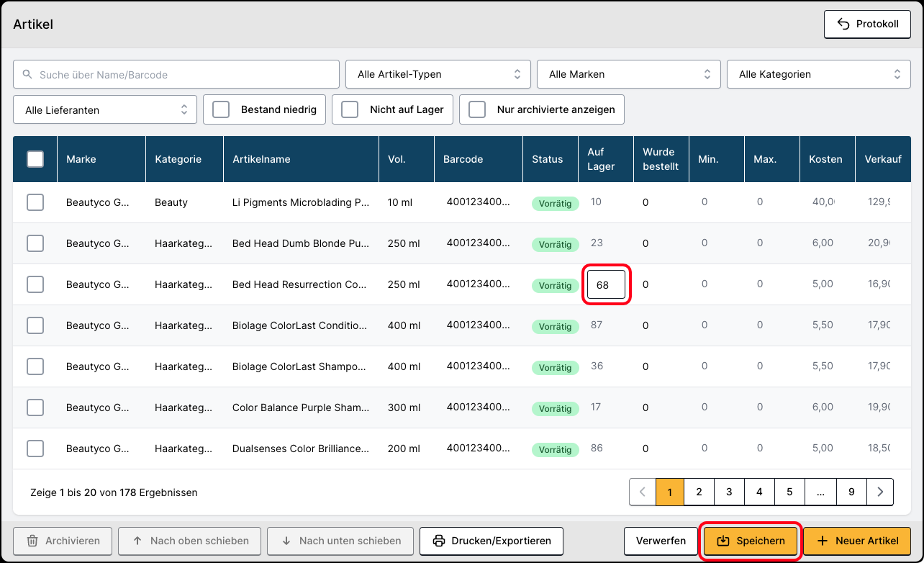The image size is (924, 563).
Task: Select all rows via header checkbox
Action: tap(35, 159)
